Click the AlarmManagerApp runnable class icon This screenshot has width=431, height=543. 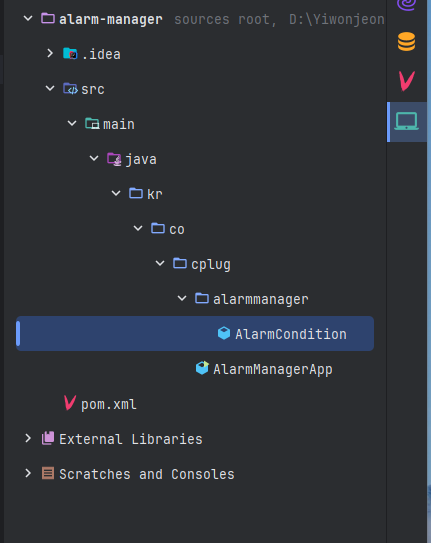pos(202,368)
